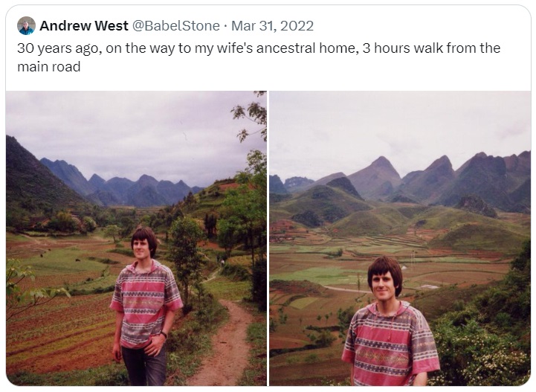Click the Andrew West display name

(x=84, y=25)
